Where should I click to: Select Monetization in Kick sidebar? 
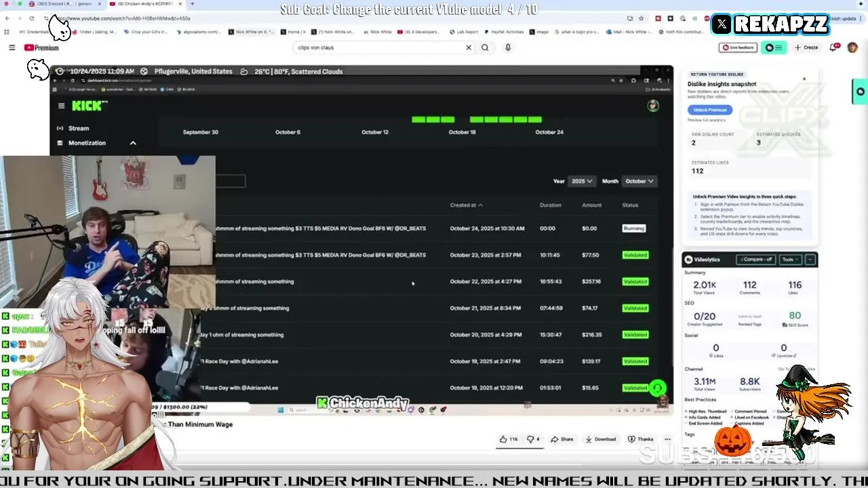87,143
